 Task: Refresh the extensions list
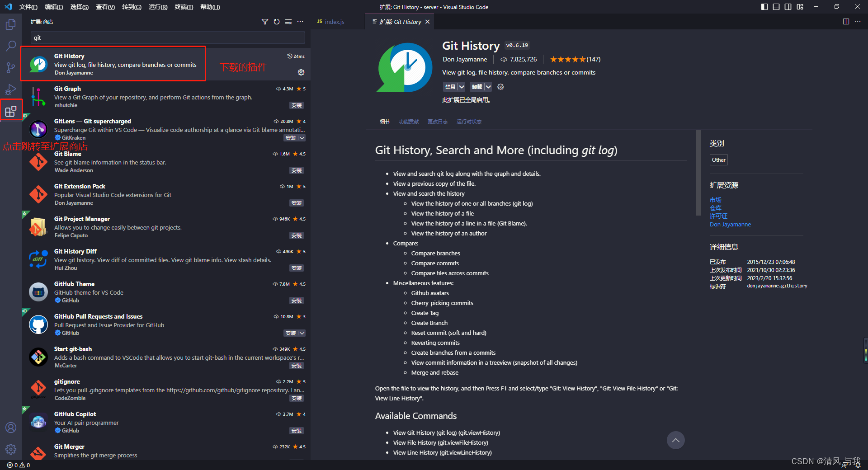click(277, 22)
